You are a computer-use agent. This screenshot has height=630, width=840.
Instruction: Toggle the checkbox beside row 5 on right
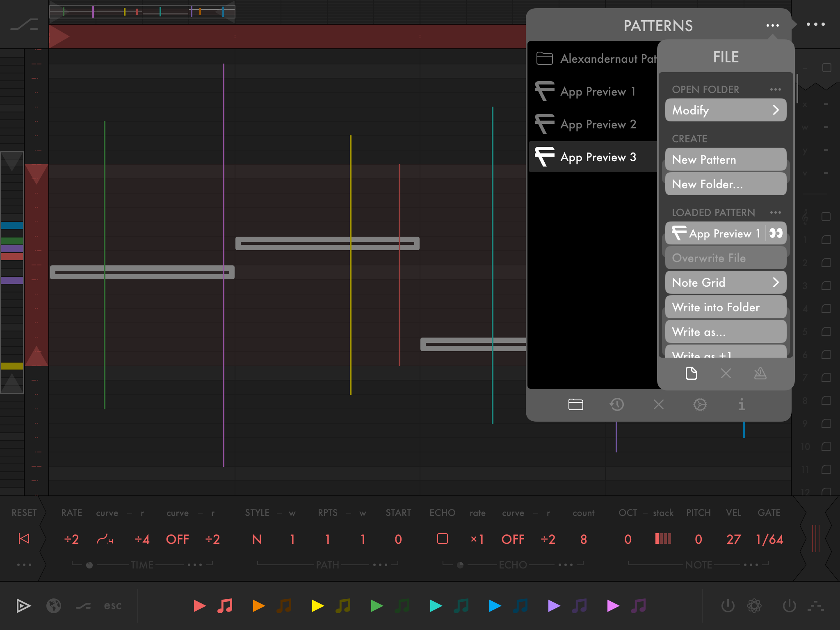[826, 332]
